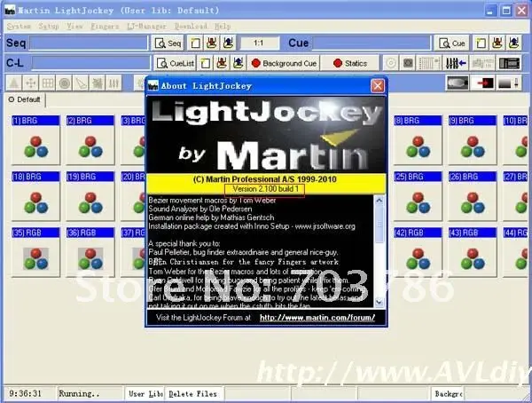This screenshot has height=403, width=532.
Task: Click the new cue icon beside Cue button
Action: point(481,43)
